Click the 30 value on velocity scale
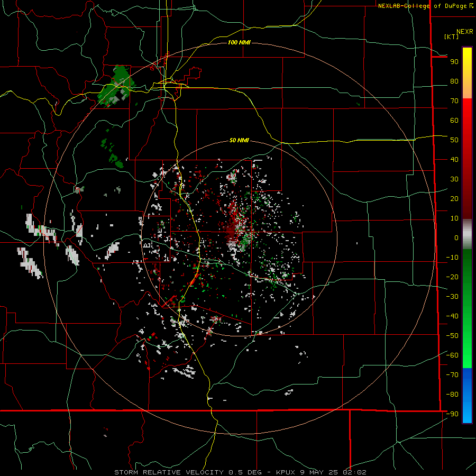The image size is (476, 476). click(454, 179)
